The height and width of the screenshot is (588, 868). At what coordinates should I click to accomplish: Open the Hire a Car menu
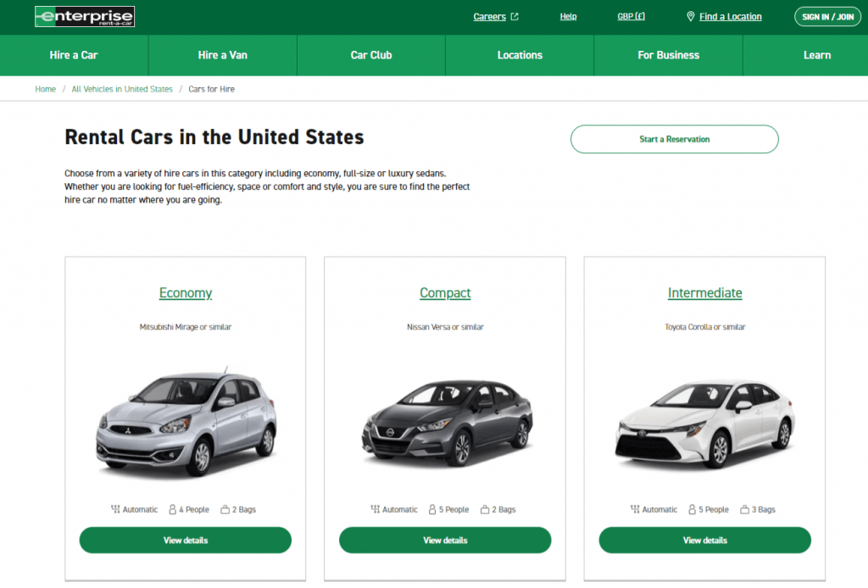point(74,55)
